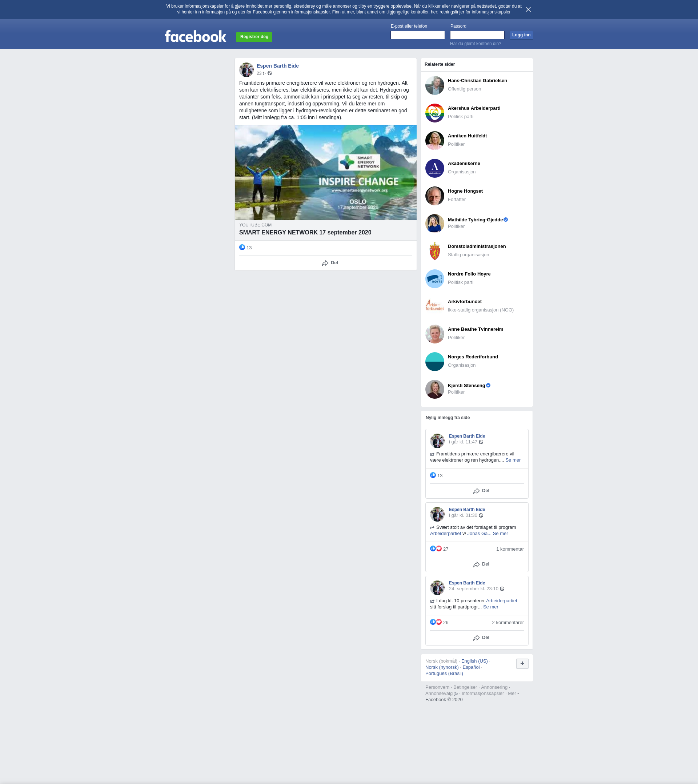Click the Logg inn button
The image size is (698, 784).
(521, 35)
